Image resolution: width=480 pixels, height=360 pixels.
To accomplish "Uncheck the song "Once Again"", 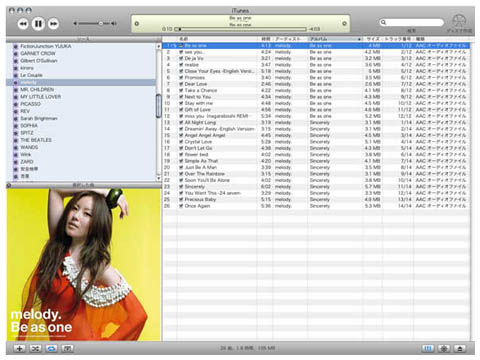I will [x=181, y=206].
